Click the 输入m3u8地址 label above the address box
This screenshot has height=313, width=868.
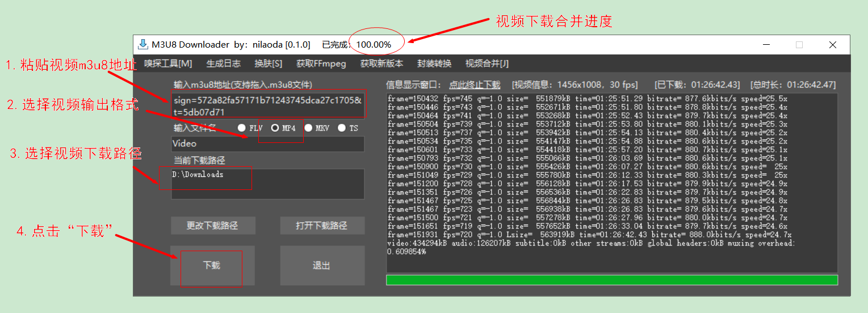click(243, 85)
